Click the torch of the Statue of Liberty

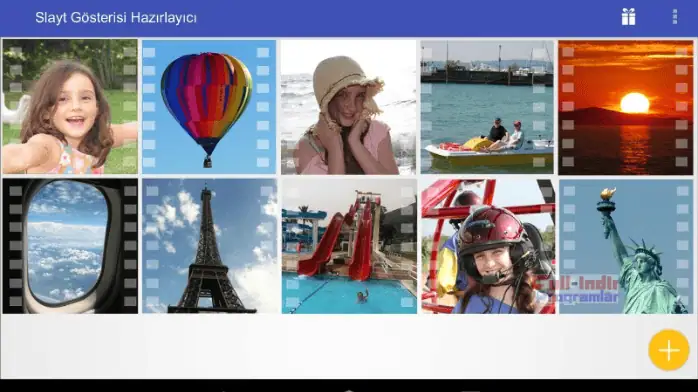607,195
